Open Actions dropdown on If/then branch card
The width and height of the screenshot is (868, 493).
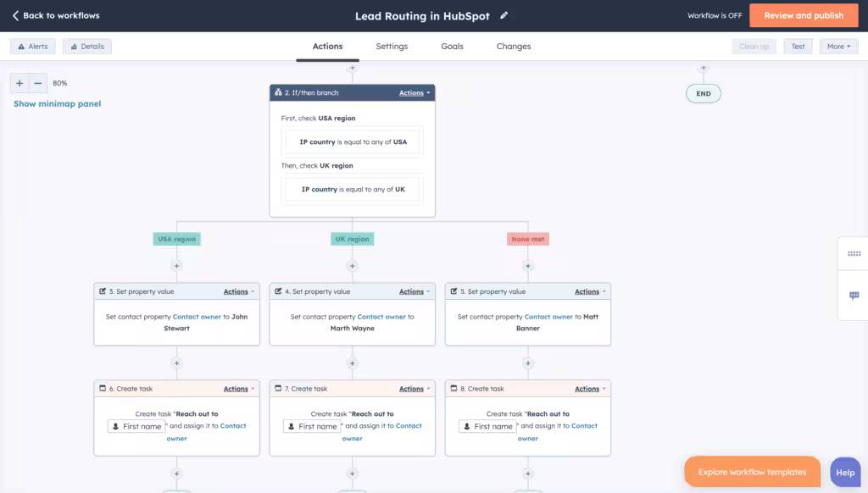[x=415, y=93]
